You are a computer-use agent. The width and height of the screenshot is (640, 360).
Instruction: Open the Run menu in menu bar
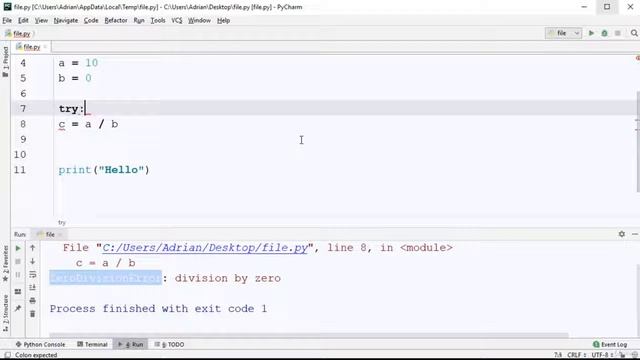coord(139,20)
